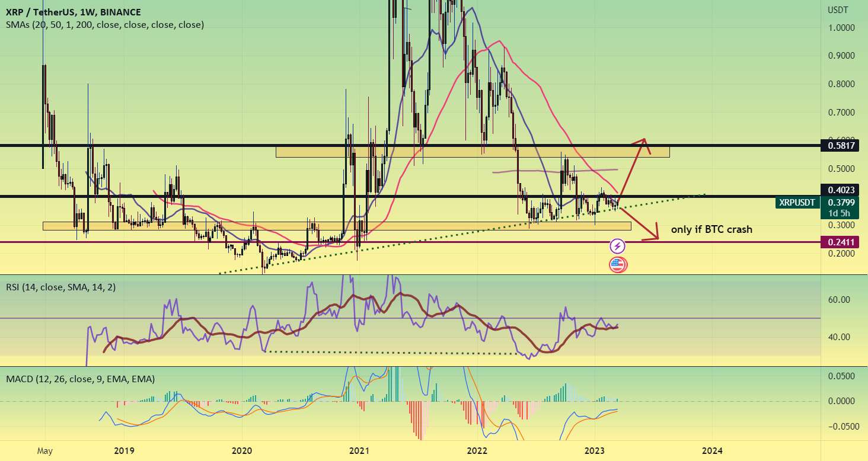Click the current price 0.3799 label

pos(841,202)
